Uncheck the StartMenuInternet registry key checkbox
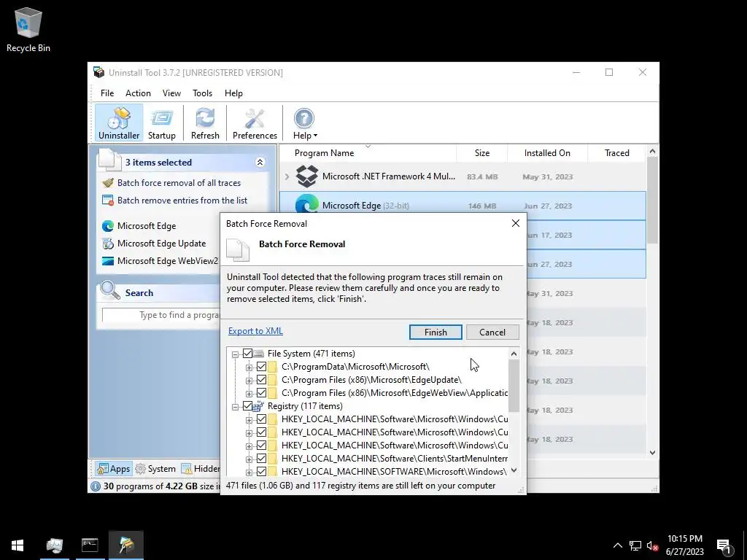The height and width of the screenshot is (560, 747). (261, 459)
